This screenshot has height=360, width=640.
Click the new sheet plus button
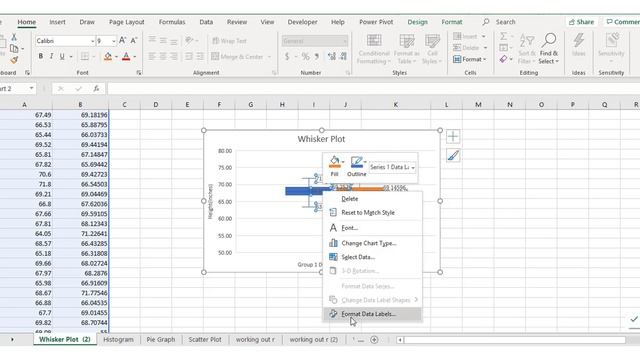point(374,340)
